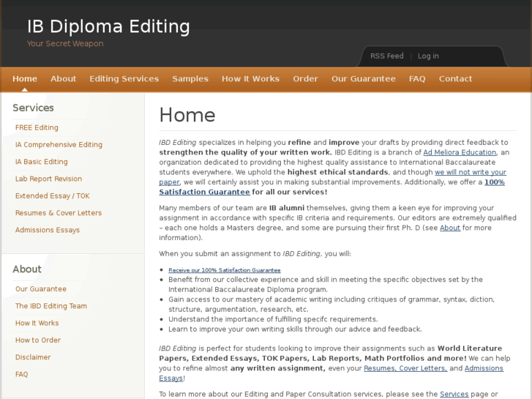Click About link in second paragraph

pyautogui.click(x=450, y=228)
